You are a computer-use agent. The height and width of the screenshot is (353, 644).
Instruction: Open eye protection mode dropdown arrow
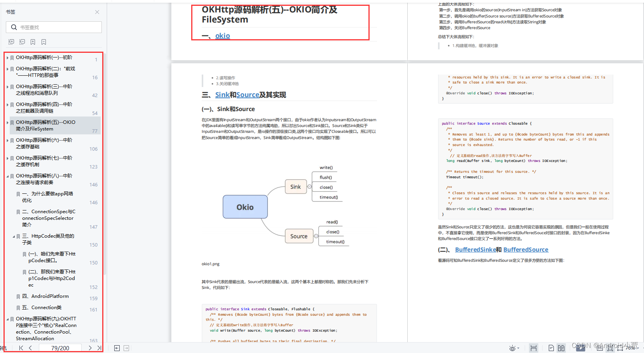pyautogui.click(x=518, y=348)
